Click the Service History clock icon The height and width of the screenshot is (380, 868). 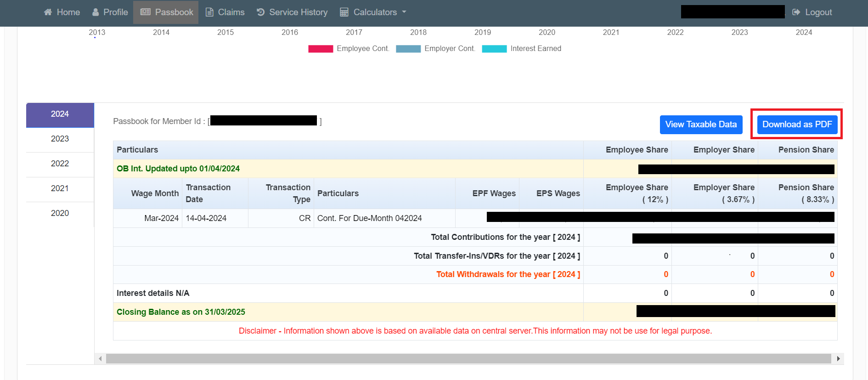coord(260,12)
